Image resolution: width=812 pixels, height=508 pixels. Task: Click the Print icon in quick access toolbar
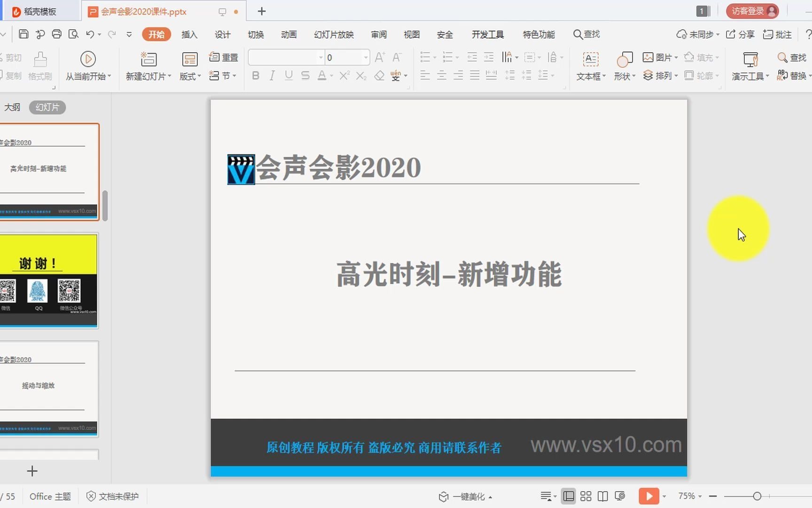coord(57,34)
